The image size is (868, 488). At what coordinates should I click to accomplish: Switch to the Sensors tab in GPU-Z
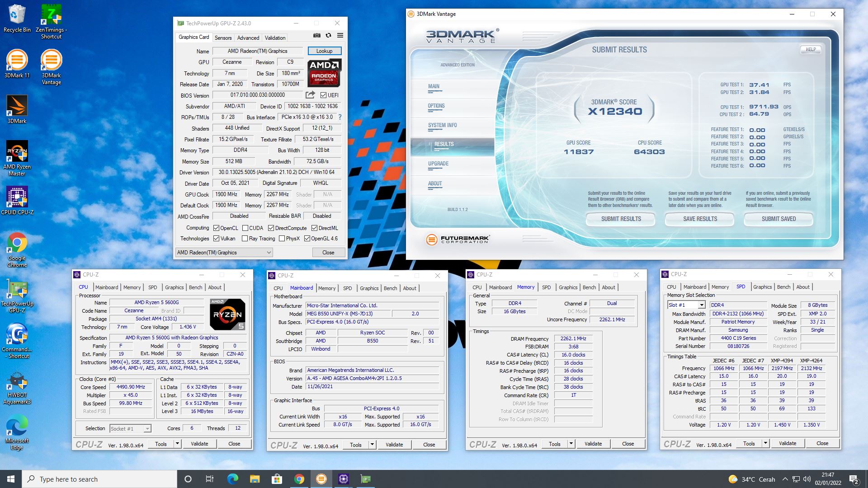(x=223, y=38)
